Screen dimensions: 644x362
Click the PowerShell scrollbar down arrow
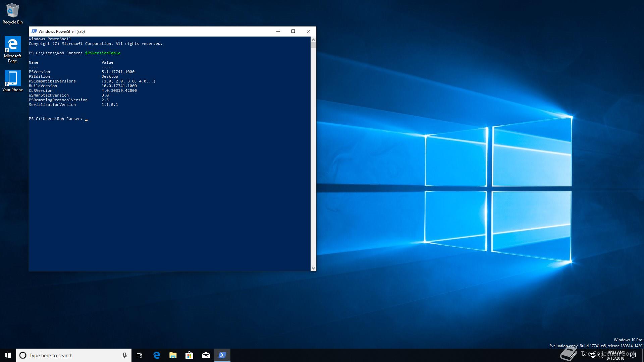(x=313, y=268)
